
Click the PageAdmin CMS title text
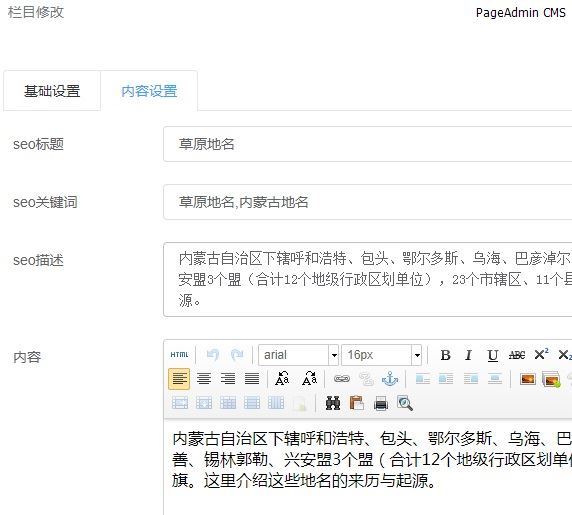521,13
